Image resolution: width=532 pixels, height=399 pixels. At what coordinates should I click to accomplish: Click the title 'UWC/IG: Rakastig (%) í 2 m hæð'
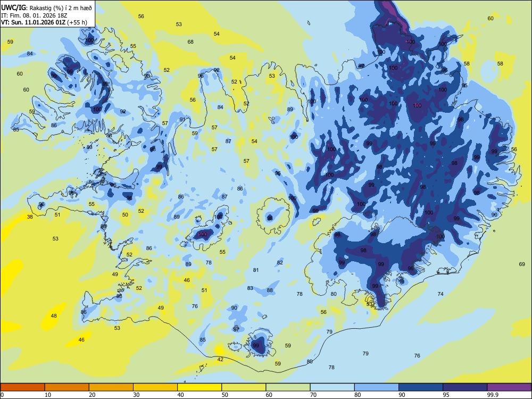(46, 8)
